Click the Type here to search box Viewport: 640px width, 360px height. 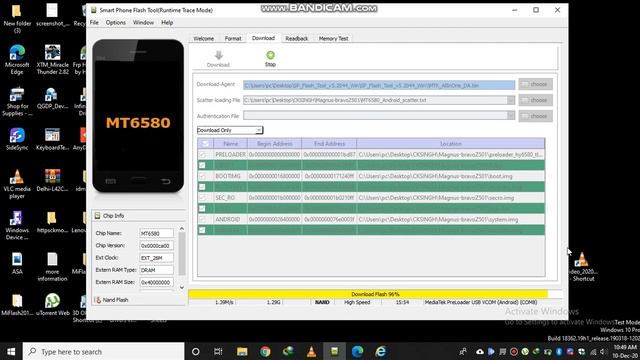click(104, 351)
